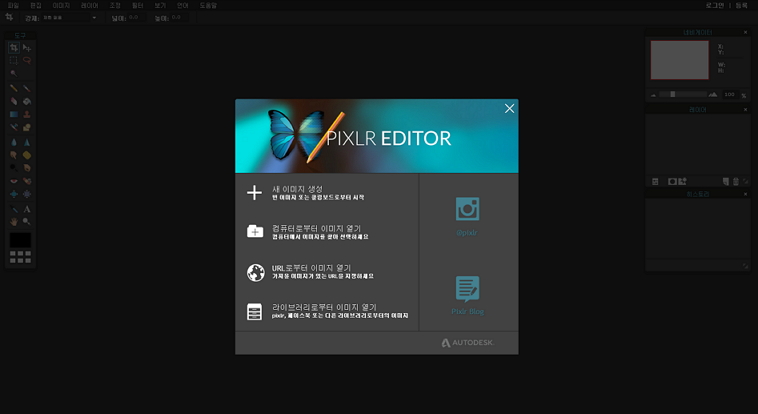The height and width of the screenshot is (414, 758).
Task: Click the 로그인 login link
Action: point(715,5)
